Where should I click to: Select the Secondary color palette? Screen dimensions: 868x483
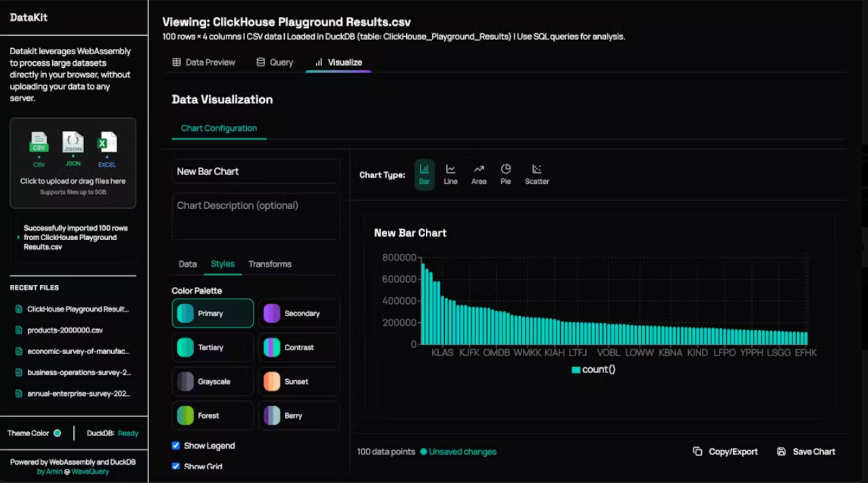[298, 313]
